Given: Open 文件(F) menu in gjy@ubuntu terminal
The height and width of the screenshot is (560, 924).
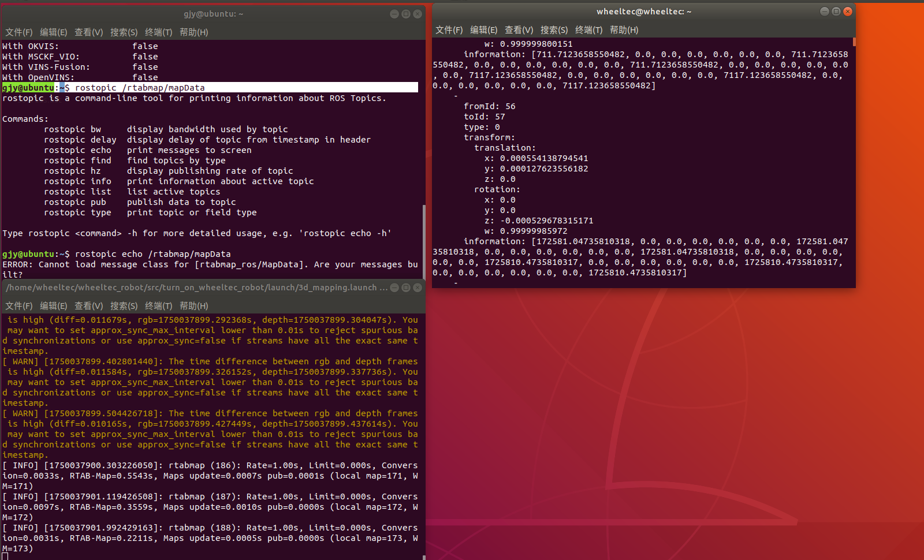Looking at the screenshot, I should (18, 32).
